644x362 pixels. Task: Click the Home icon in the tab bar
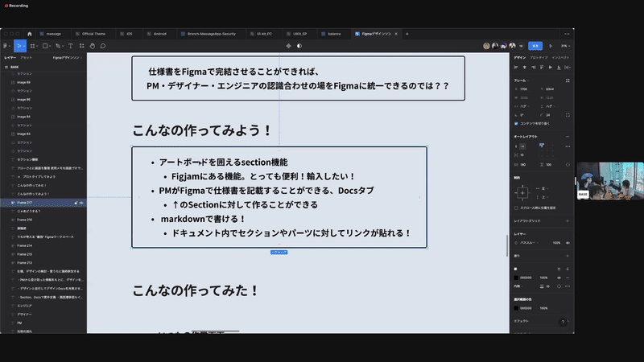29,34
